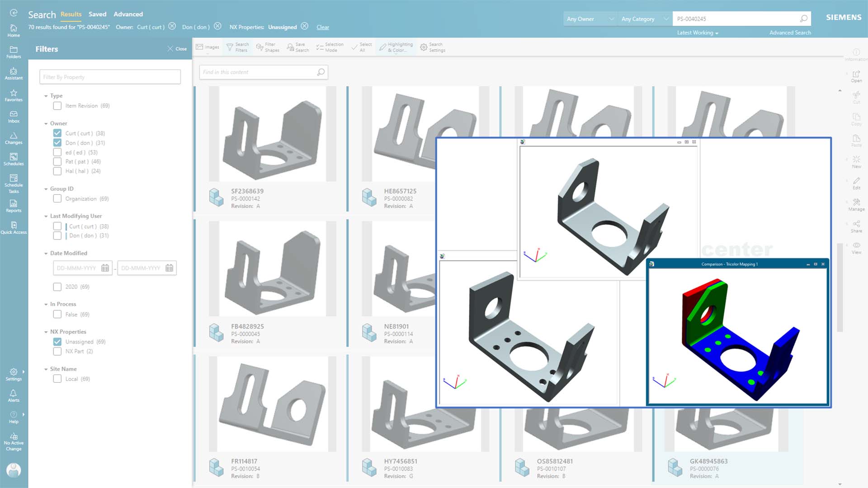Image resolution: width=868 pixels, height=488 pixels.
Task: Toggle Curt (curt) owner filter checkbox
Action: point(58,133)
